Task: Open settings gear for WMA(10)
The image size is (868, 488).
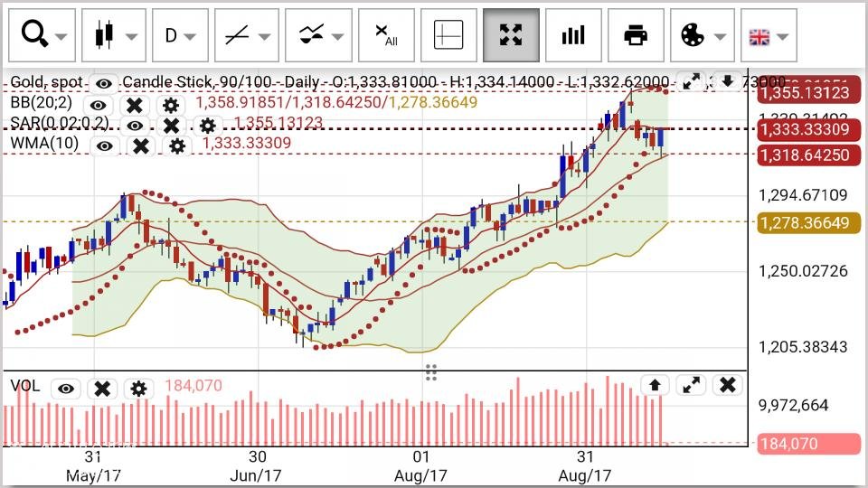Action: pos(177,146)
